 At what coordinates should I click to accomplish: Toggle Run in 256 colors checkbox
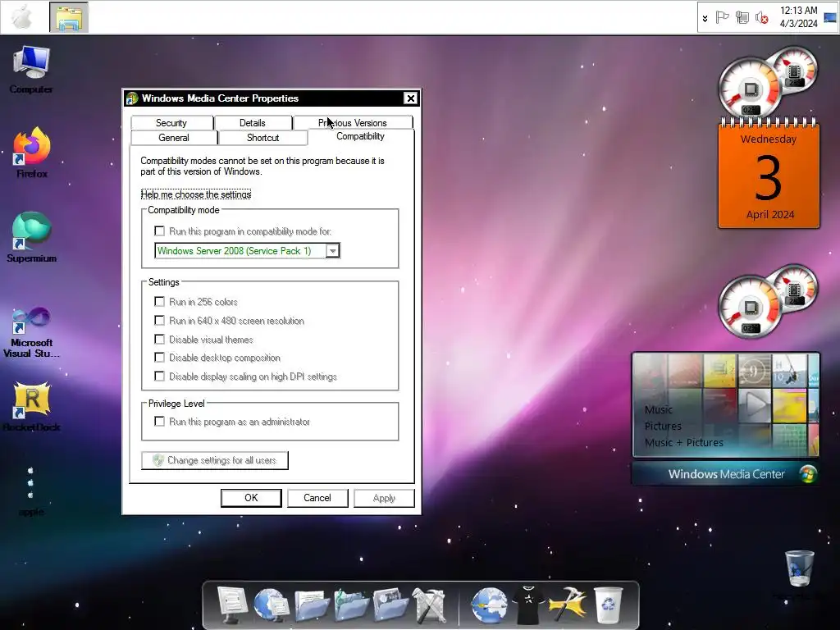160,302
